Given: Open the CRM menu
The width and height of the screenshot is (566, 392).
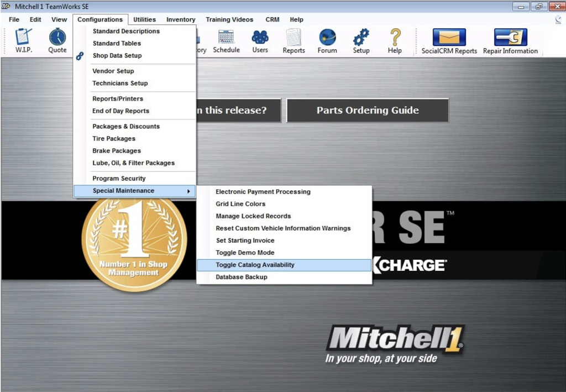Looking at the screenshot, I should 272,19.
